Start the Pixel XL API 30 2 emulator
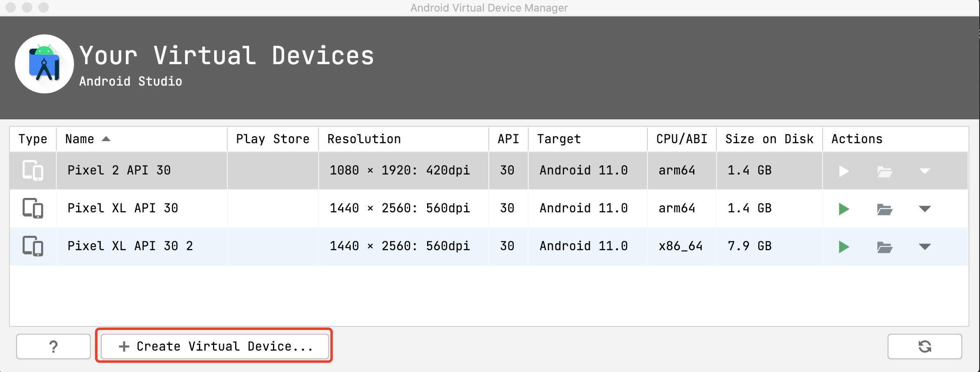The image size is (980, 372). pos(844,247)
